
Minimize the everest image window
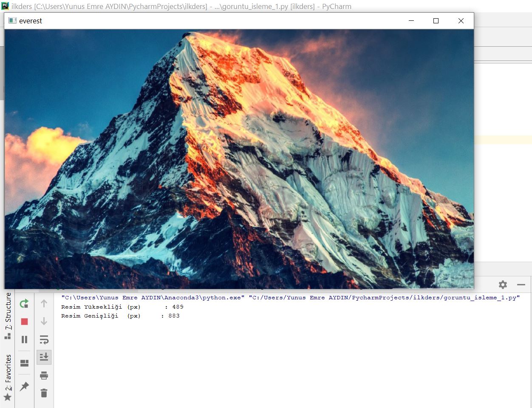tap(411, 21)
